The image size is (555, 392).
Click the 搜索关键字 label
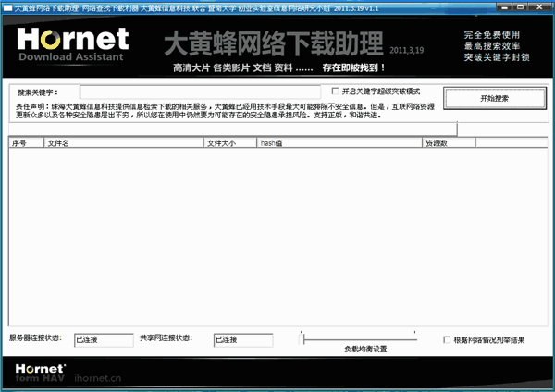pyautogui.click(x=38, y=92)
